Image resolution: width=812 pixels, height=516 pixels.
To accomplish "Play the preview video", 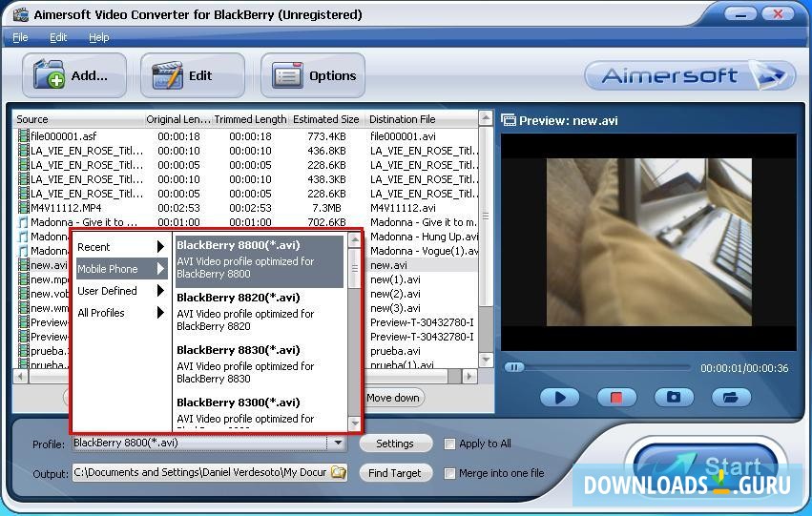I will 560,398.
